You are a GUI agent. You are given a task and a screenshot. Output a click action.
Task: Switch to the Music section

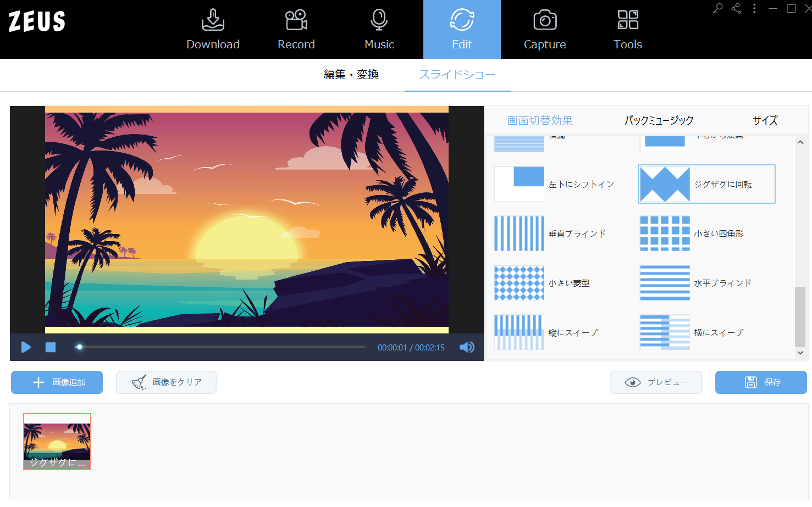pyautogui.click(x=379, y=30)
